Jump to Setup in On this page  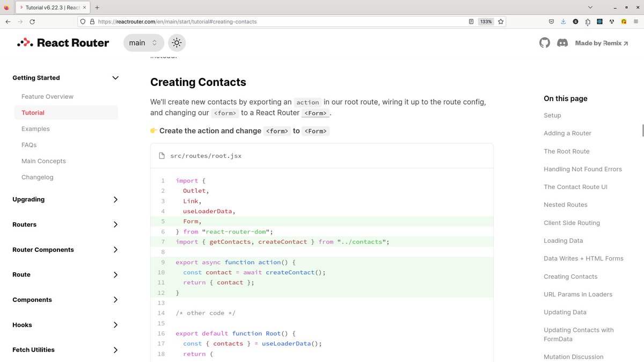tap(552, 115)
